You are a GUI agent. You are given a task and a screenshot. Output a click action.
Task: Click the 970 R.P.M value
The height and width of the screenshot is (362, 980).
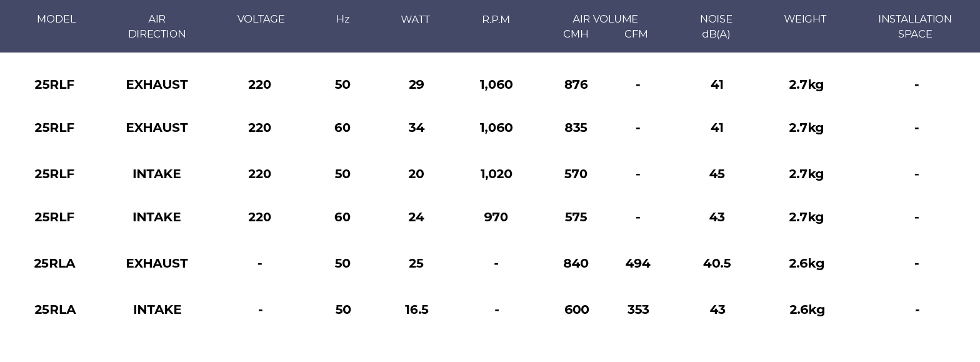point(496,217)
